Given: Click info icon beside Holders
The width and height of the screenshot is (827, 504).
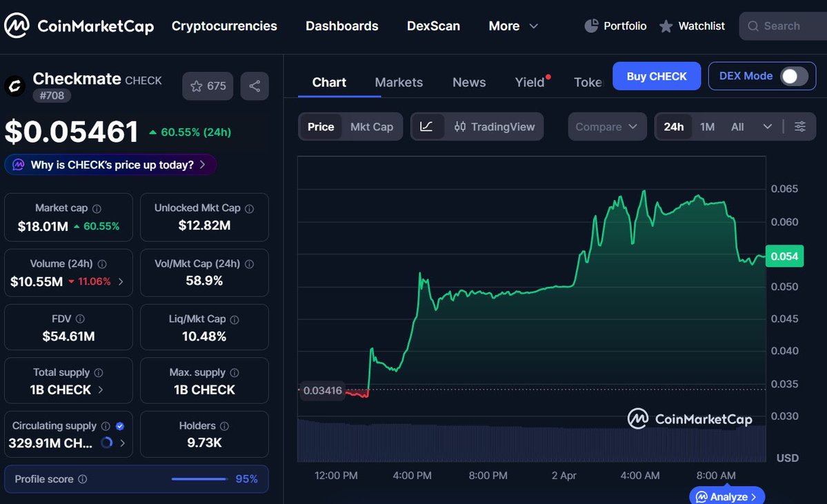Looking at the screenshot, I should click(224, 426).
